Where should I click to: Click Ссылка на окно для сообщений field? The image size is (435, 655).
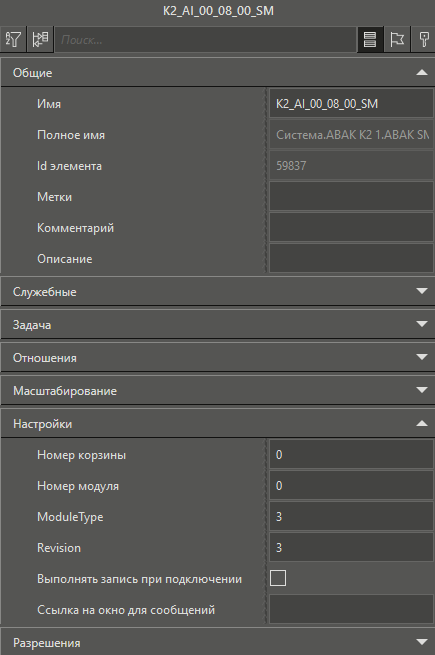(x=351, y=609)
